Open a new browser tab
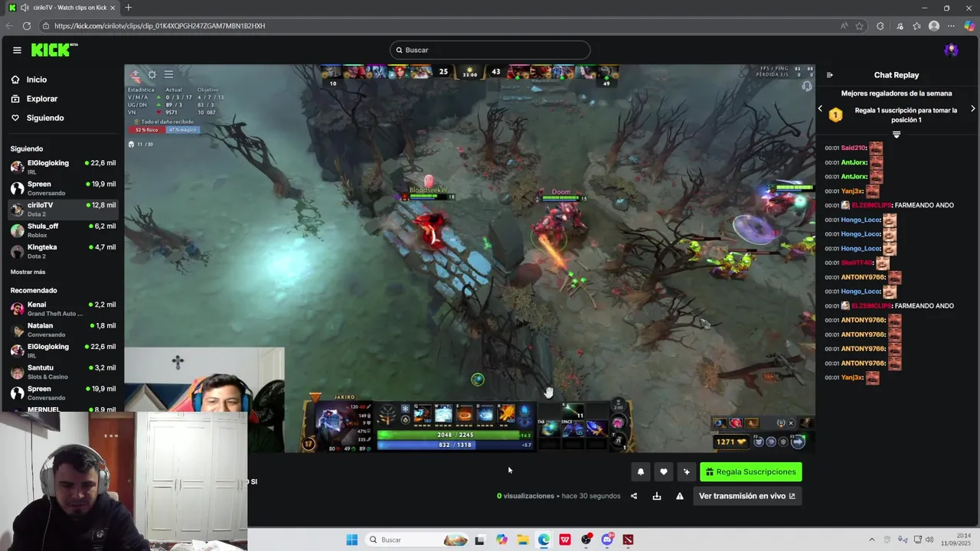The height and width of the screenshot is (551, 980). click(x=128, y=8)
